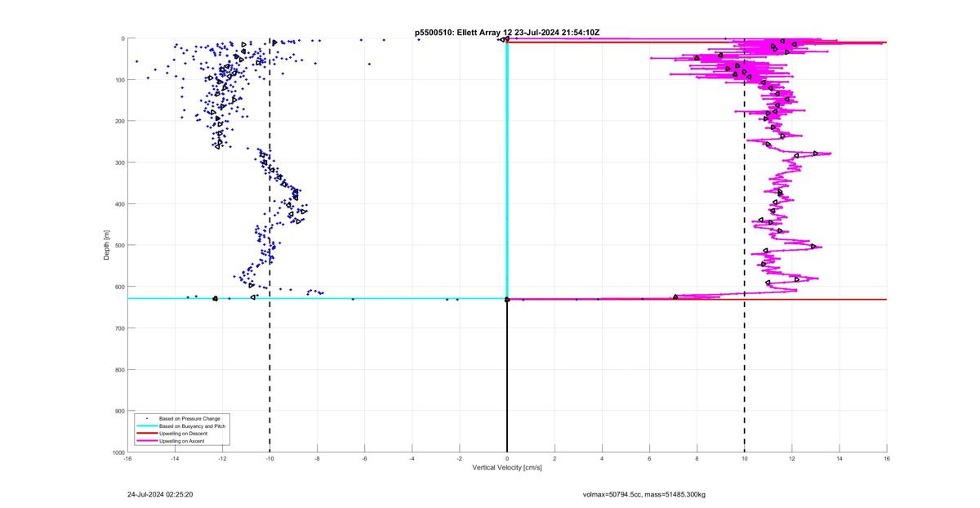Click the dark red line sample in legend
The image size is (980, 508).
(x=146, y=434)
